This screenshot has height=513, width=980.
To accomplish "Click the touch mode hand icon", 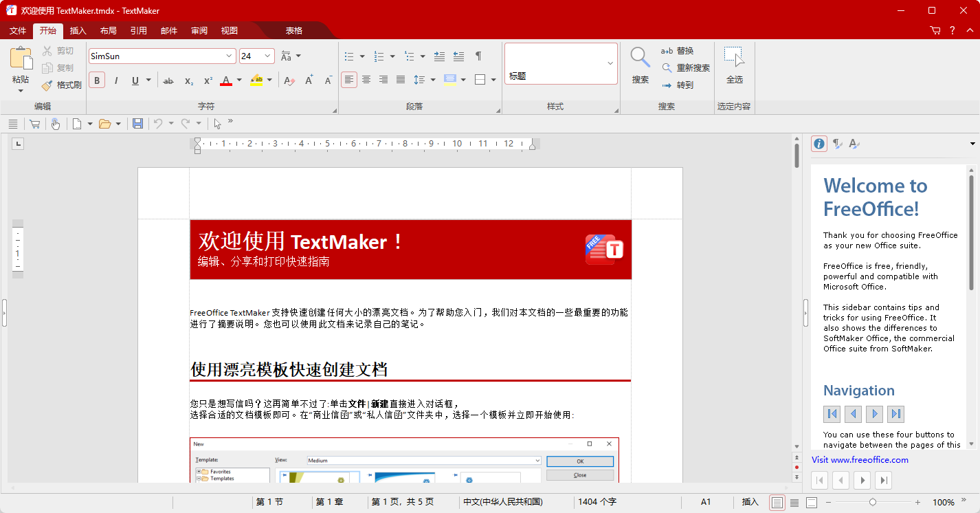I will [56, 124].
